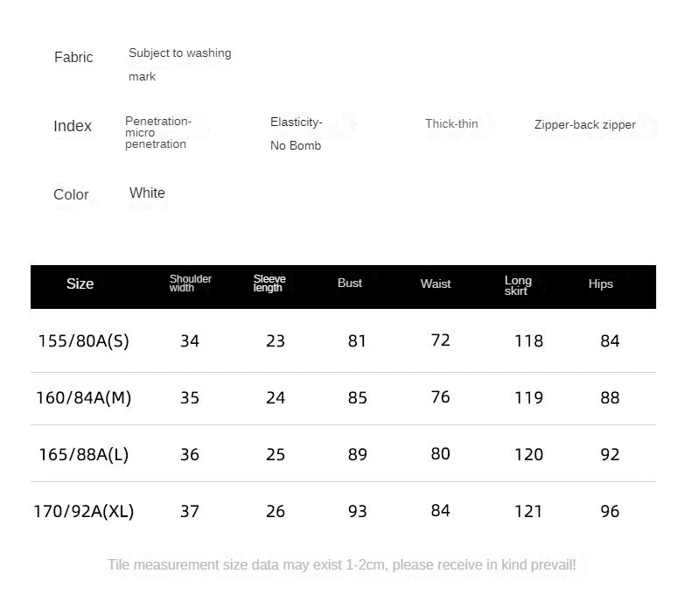The image size is (691, 616).
Task: Click the Sleeve length column header
Action: tap(269, 283)
